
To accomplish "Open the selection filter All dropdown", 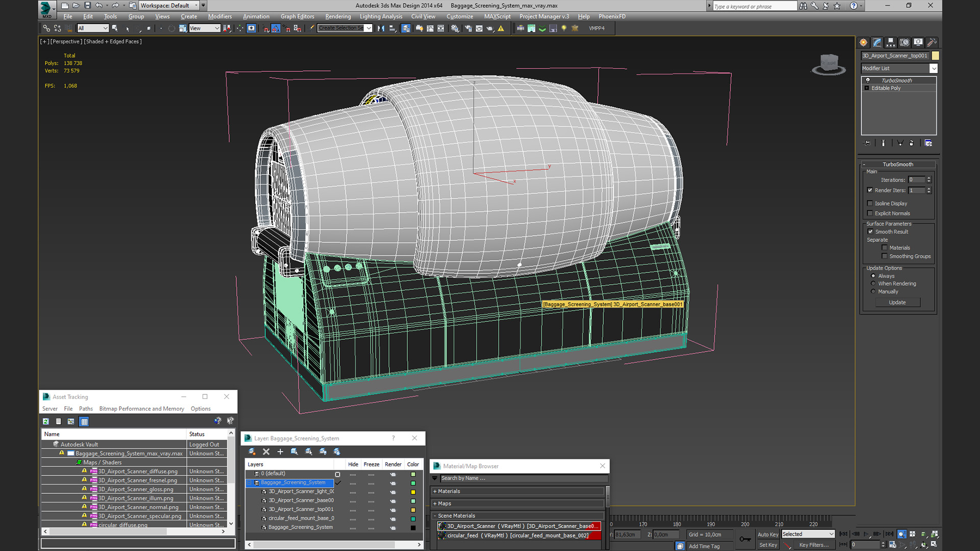I will (93, 29).
